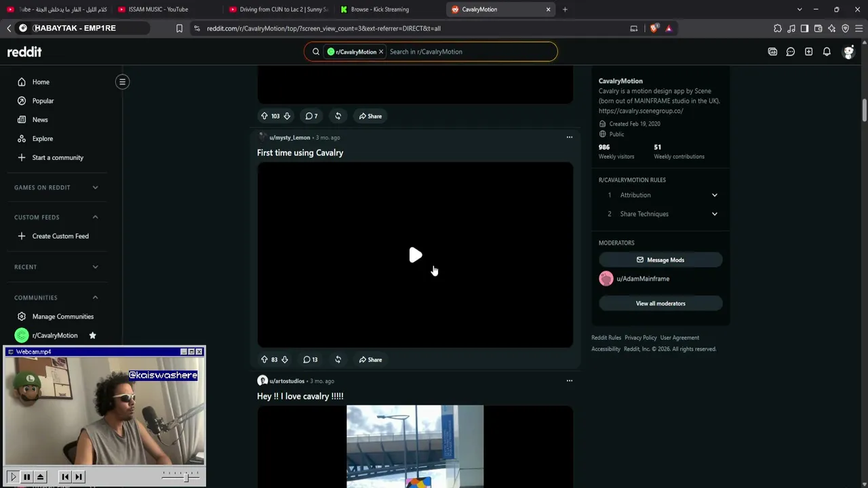Viewport: 868px width, 488px height.
Task: Open the media control music note icon
Action: click(791, 28)
